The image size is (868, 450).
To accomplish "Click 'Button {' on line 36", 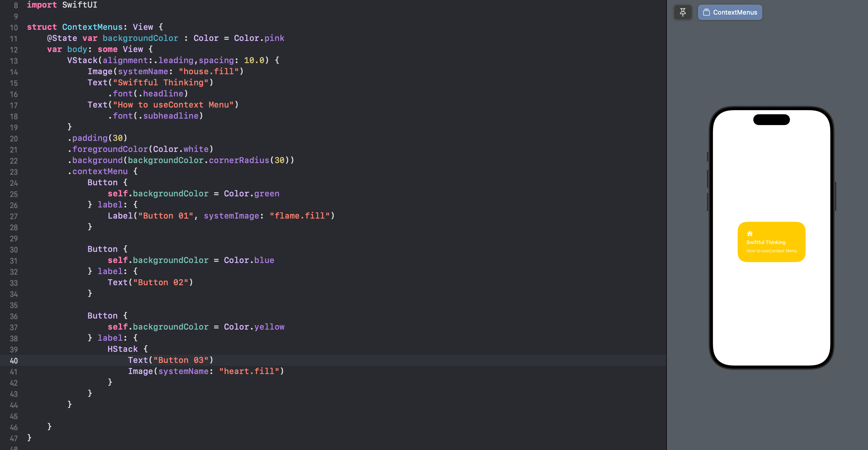I will point(107,316).
